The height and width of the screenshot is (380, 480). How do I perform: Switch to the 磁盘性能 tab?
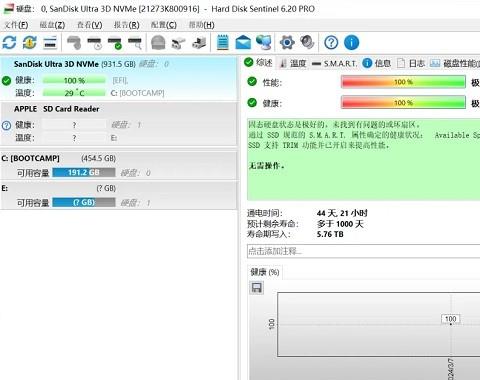[455, 63]
